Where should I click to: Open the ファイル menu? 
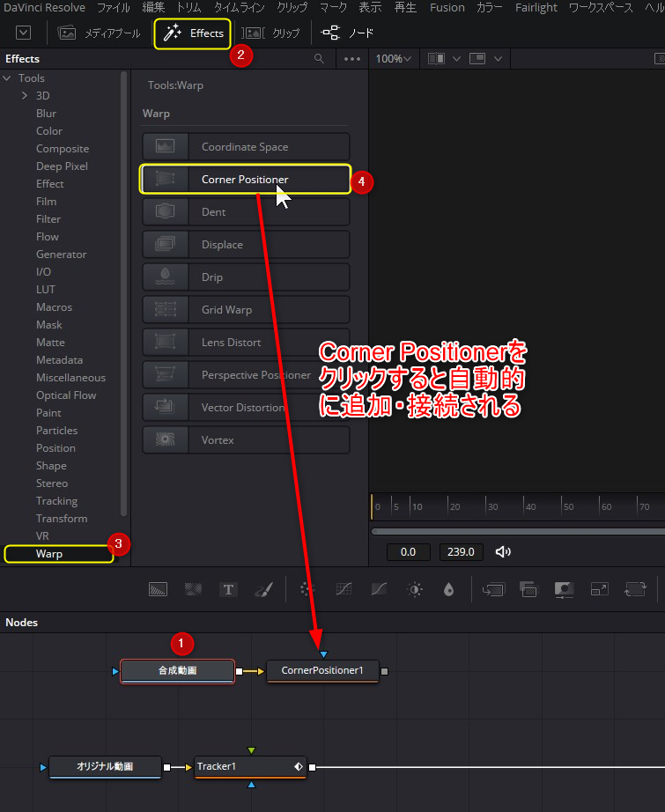pos(114,7)
